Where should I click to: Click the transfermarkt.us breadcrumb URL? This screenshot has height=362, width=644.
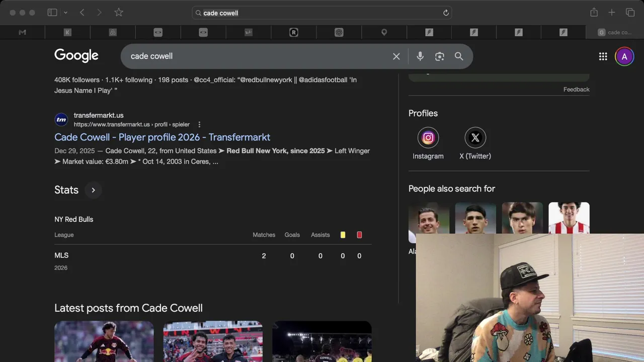pos(132,124)
